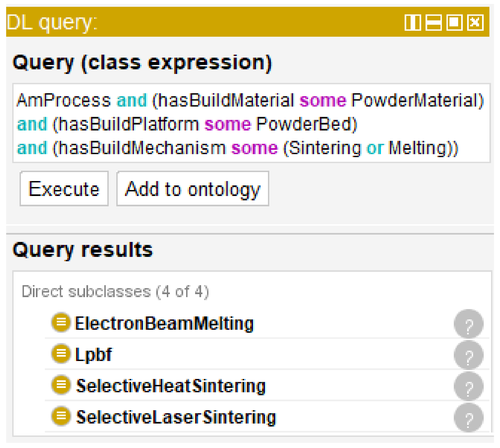The image size is (500, 448).
Task: Close the DL query view
Action: (x=475, y=23)
